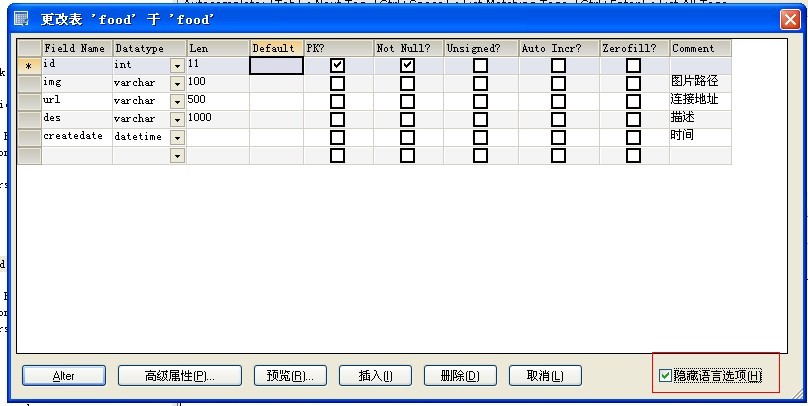Image resolution: width=808 pixels, height=406 pixels.
Task: Click the Default cell for id row
Action: [x=277, y=65]
